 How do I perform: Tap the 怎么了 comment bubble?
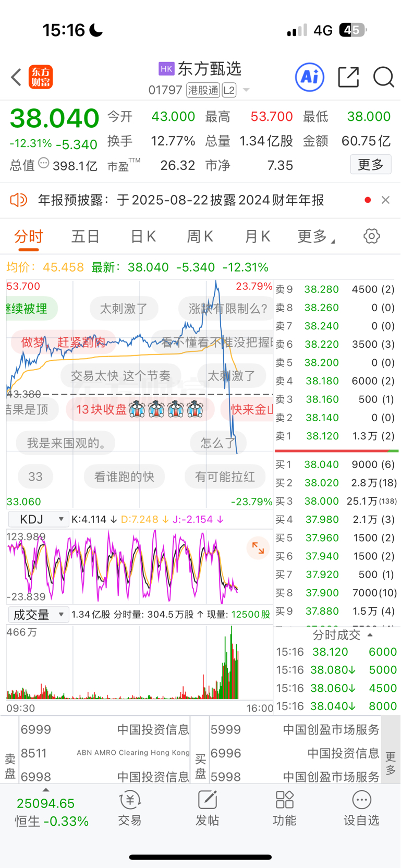218,443
